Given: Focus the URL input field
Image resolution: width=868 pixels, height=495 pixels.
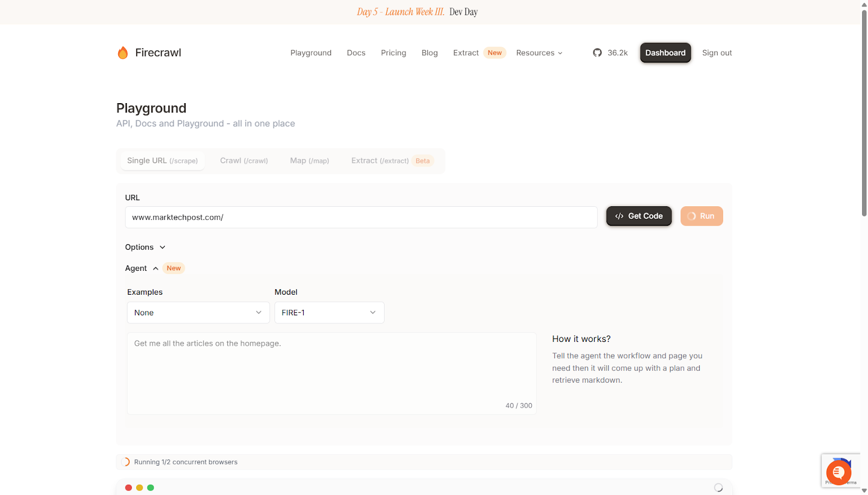Looking at the screenshot, I should [361, 217].
